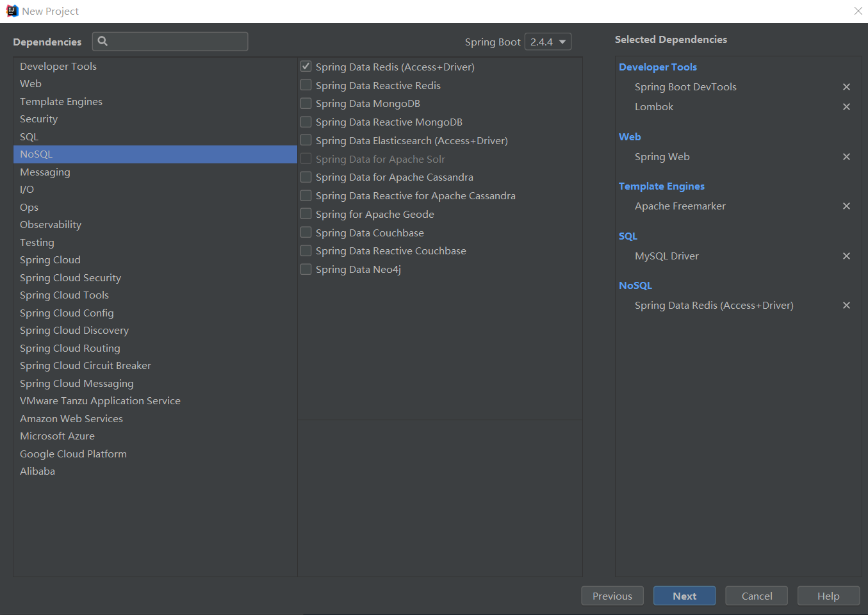The height and width of the screenshot is (615, 868).
Task: Check Spring Data for Apache Cassandra
Action: pyautogui.click(x=306, y=177)
